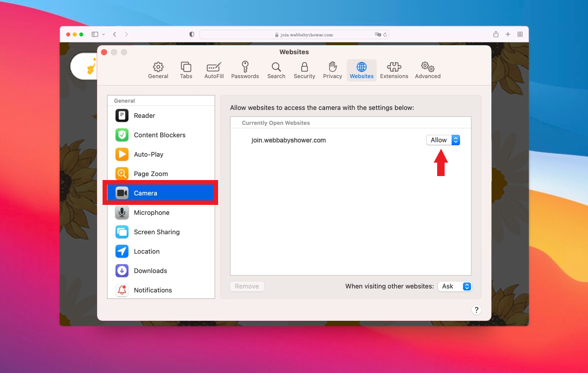This screenshot has height=373, width=588.
Task: Close the Websites preferences window
Action: (x=104, y=52)
